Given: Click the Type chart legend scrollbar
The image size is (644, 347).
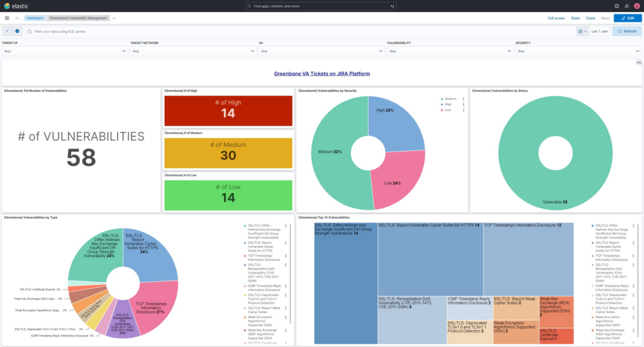Looking at the screenshot, I should pos(291,273).
